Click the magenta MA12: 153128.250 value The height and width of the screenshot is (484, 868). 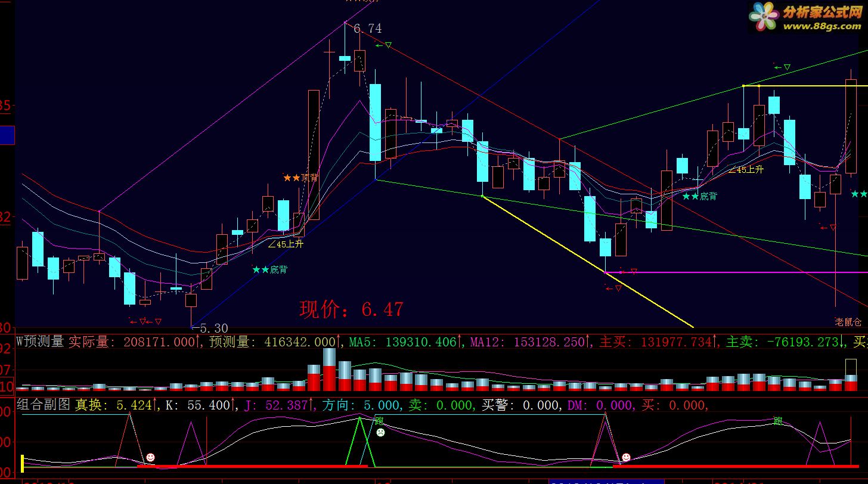pos(531,342)
